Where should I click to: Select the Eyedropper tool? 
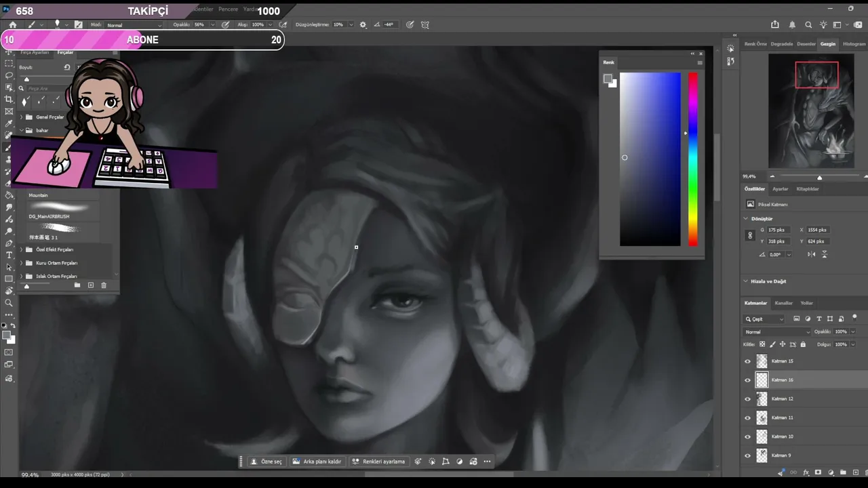tap(9, 123)
